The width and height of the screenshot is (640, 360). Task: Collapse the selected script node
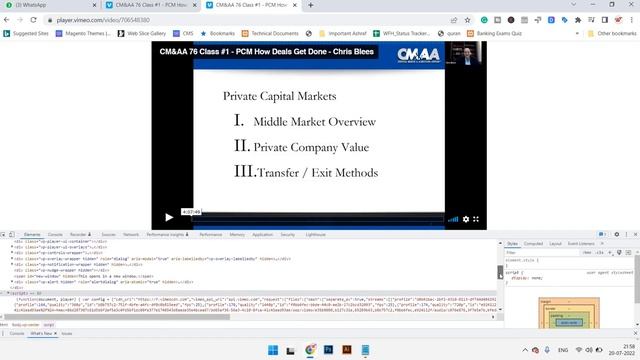click(x=8, y=293)
